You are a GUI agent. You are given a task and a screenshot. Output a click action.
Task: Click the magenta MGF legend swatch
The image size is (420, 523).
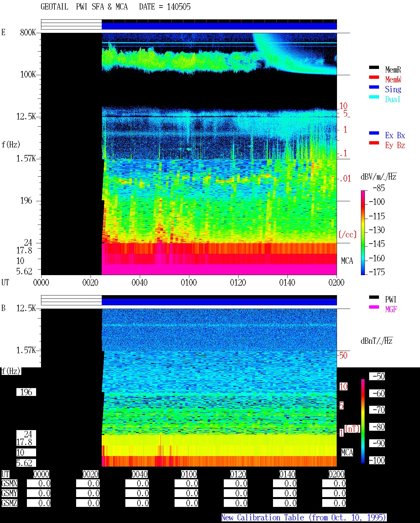374,307
